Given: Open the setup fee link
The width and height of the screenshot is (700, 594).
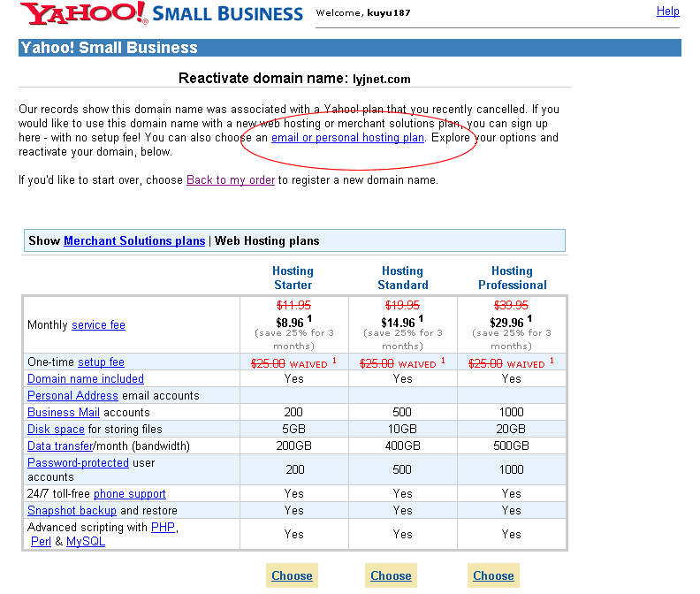Looking at the screenshot, I should [101, 362].
